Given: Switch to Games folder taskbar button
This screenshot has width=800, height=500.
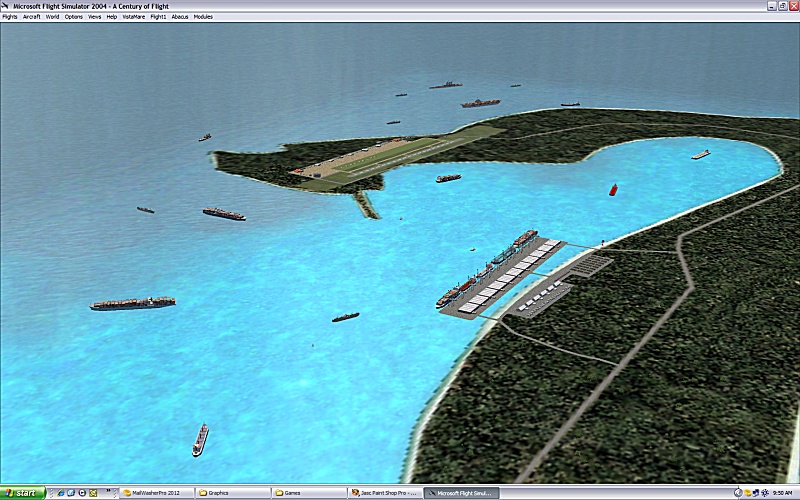Looking at the screenshot, I should click(309, 493).
